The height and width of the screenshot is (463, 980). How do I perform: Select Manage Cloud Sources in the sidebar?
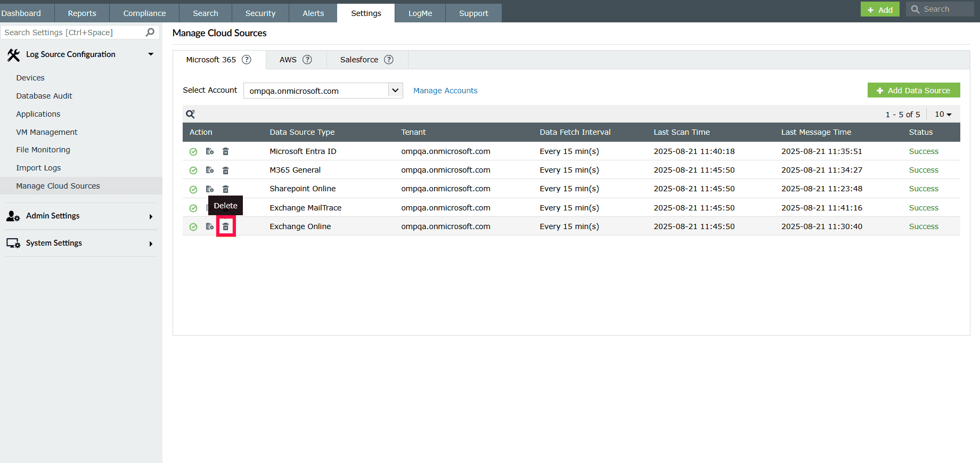click(81, 186)
